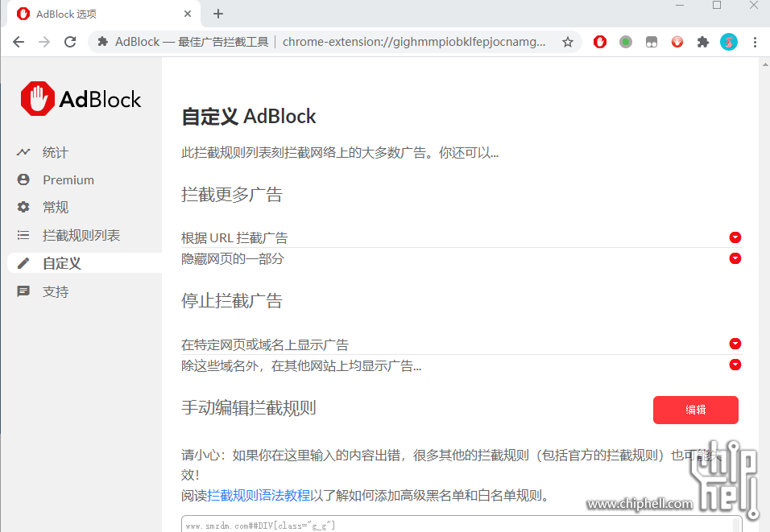Click the green circle extension icon
The width and height of the screenshot is (770, 532).
click(x=626, y=42)
